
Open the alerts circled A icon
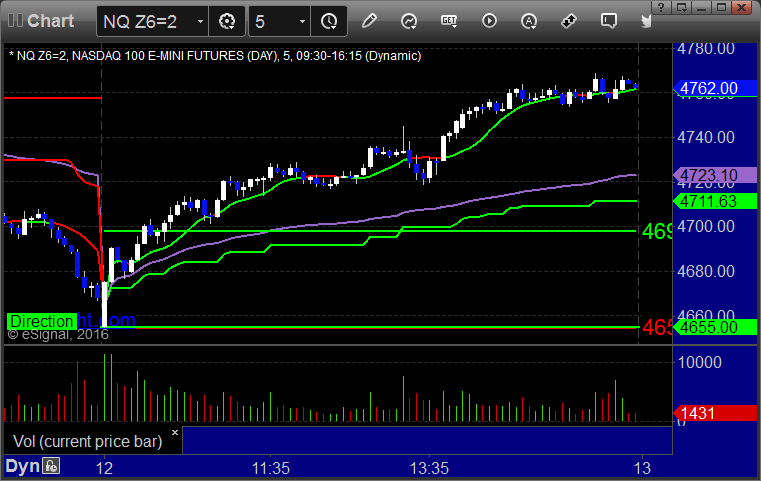[529, 21]
